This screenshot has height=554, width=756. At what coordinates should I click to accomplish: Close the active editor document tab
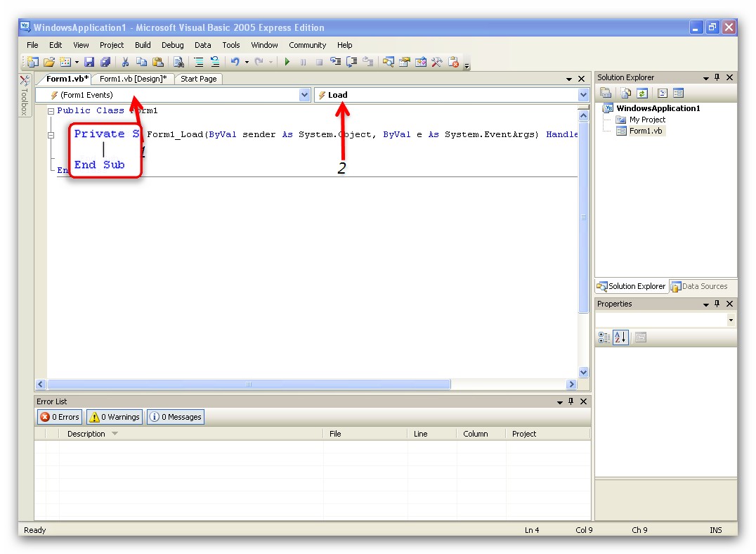click(582, 79)
